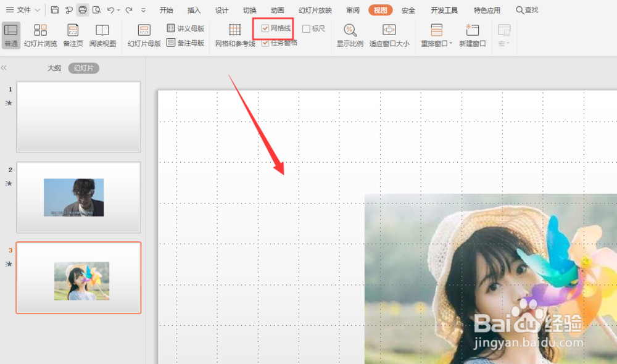Switch to the 开始 ribbon tab
This screenshot has height=364, width=617.
pos(167,10)
